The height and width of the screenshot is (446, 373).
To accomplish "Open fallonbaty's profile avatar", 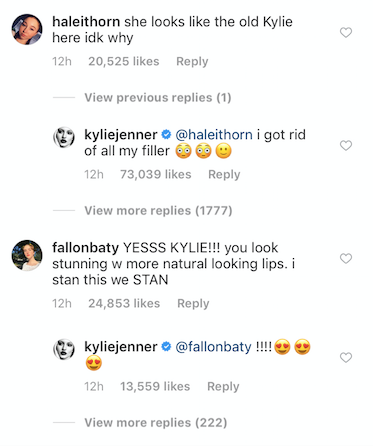I will pyautogui.click(x=27, y=255).
